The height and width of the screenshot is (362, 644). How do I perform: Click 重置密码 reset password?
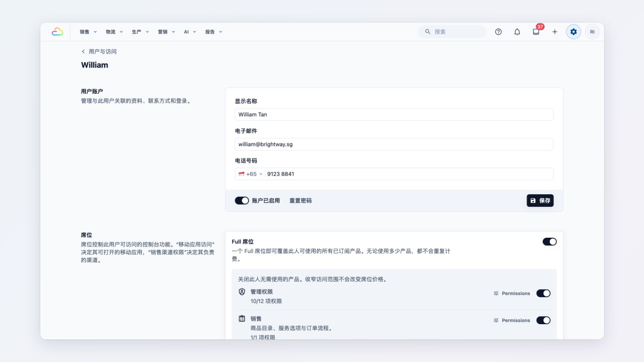click(x=300, y=201)
